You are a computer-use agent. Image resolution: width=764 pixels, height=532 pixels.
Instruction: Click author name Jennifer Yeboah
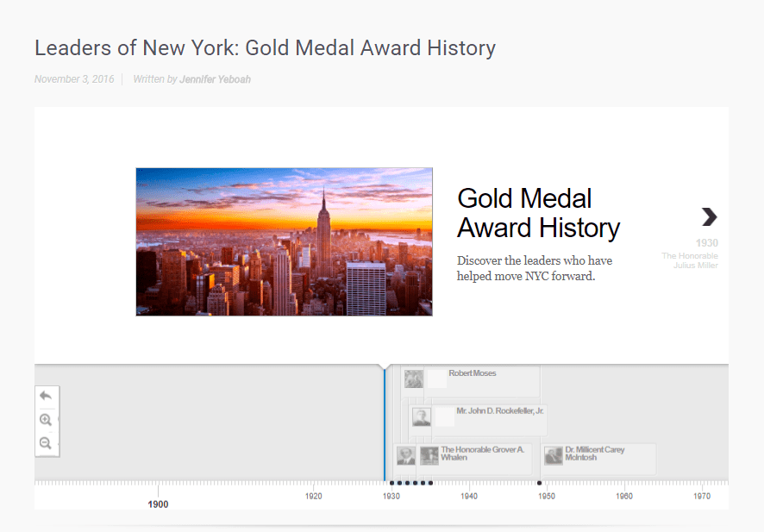[215, 79]
